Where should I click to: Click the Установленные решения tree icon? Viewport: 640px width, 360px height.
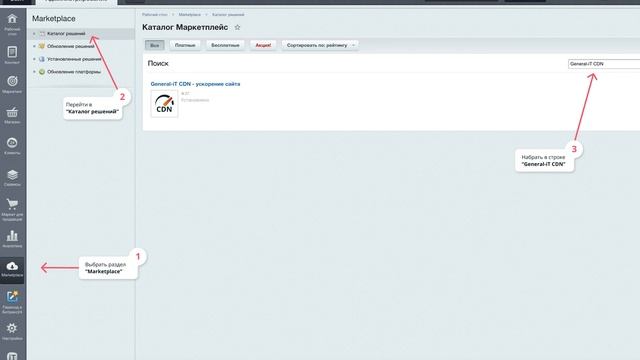[42, 59]
